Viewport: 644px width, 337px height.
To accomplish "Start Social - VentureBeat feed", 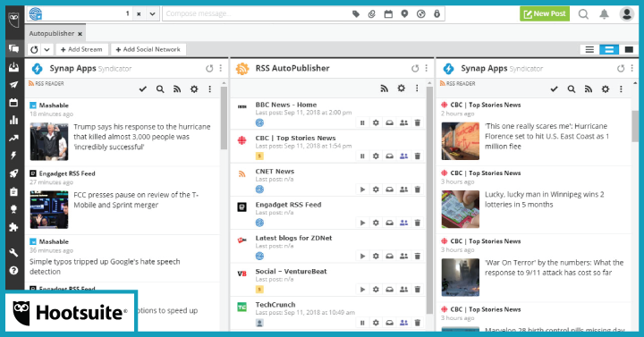I will [x=362, y=290].
